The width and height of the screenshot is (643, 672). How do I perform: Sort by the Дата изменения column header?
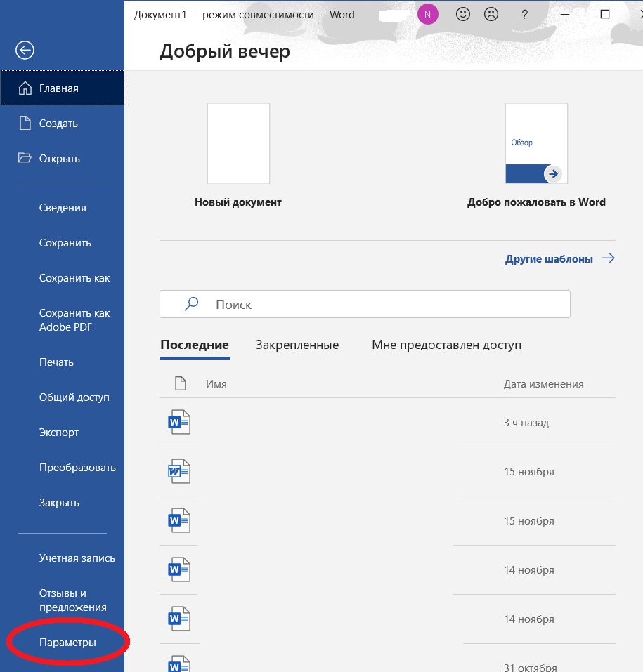click(543, 384)
